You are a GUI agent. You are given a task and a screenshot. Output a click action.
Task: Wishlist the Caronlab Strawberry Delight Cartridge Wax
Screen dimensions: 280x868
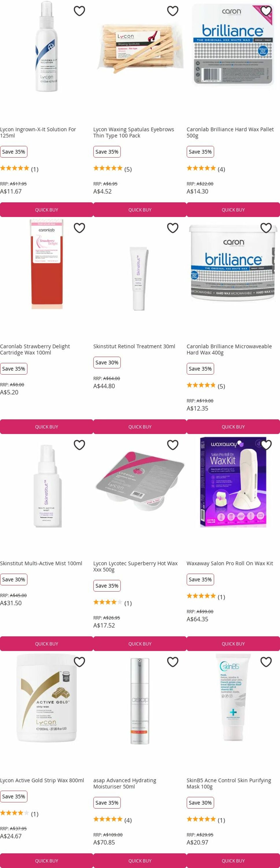click(x=79, y=228)
